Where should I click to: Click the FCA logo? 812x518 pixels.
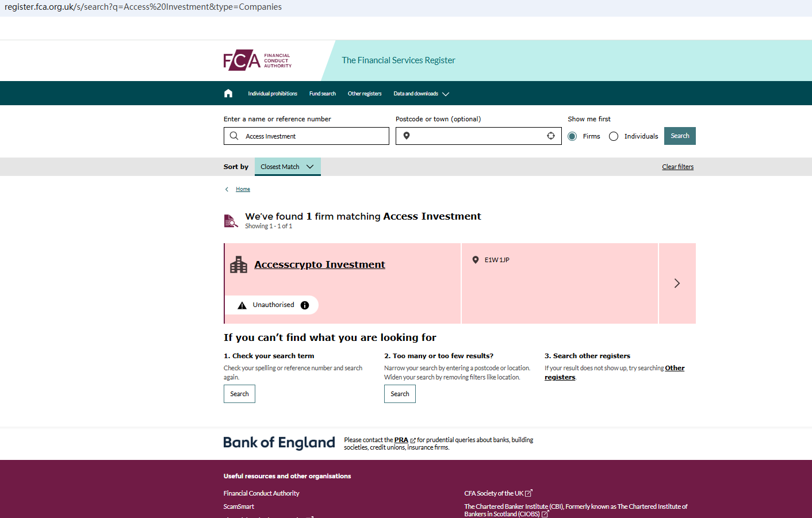click(258, 60)
